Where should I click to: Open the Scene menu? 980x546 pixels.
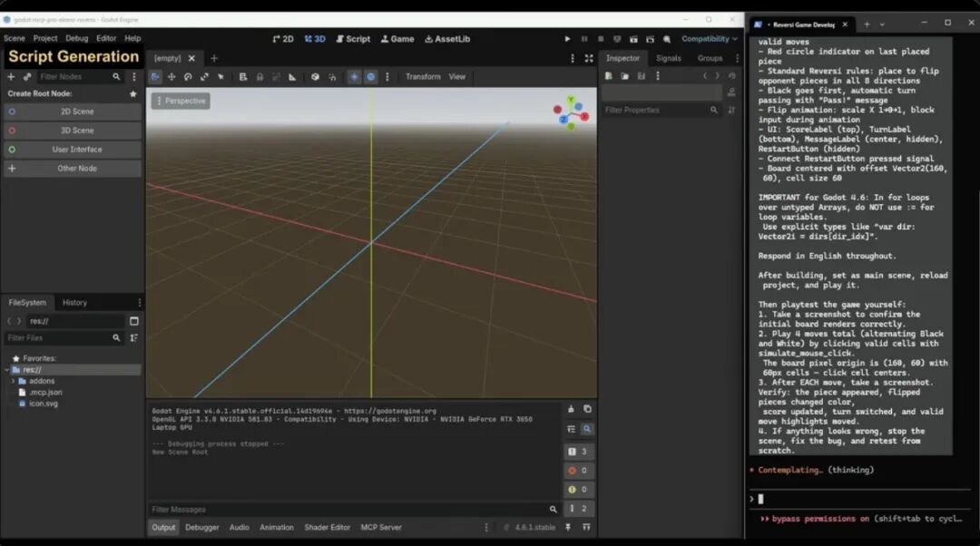point(15,38)
